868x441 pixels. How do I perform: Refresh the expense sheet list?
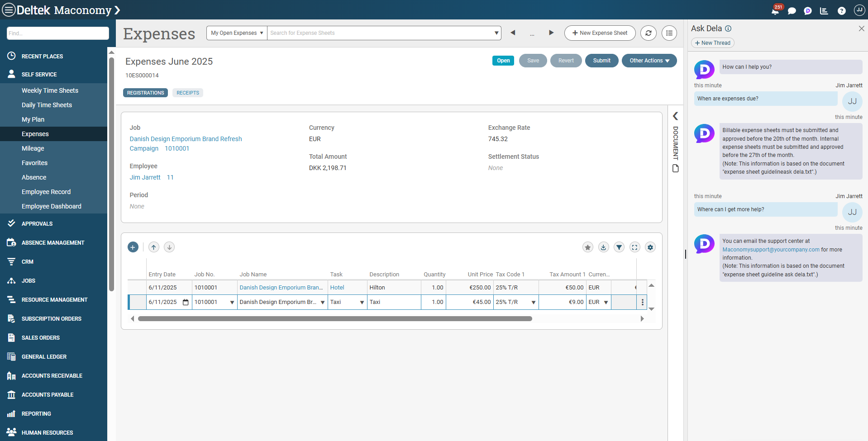[648, 33]
